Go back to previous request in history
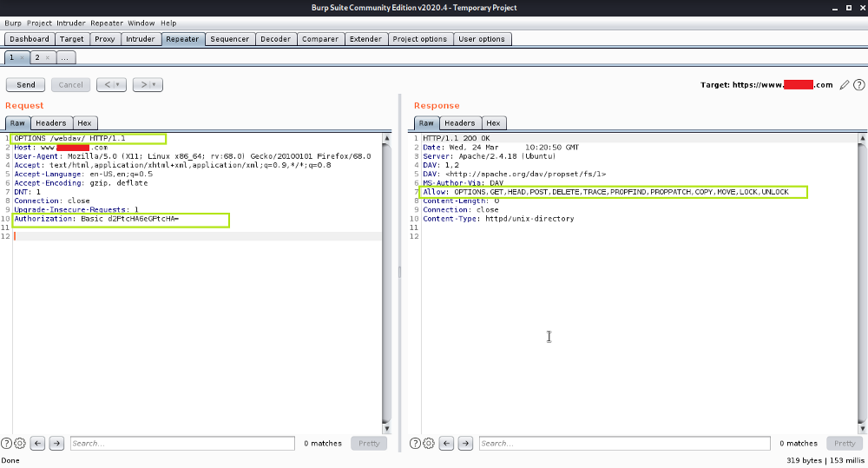This screenshot has height=468, width=868. (106, 85)
